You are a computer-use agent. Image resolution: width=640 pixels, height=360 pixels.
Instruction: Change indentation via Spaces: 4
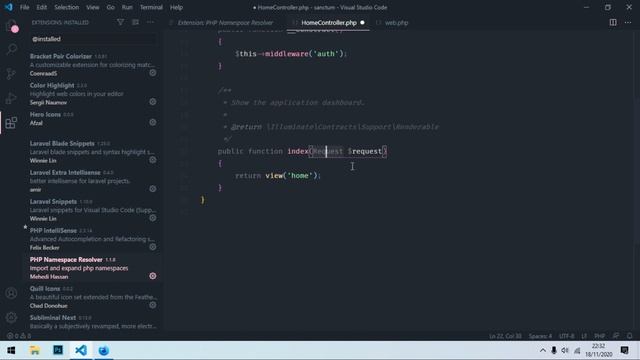click(x=540, y=336)
